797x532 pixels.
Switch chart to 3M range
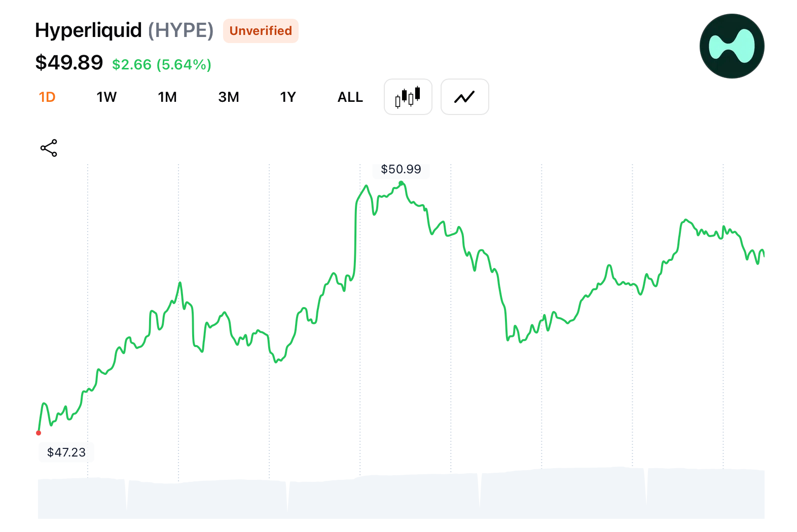click(x=229, y=97)
